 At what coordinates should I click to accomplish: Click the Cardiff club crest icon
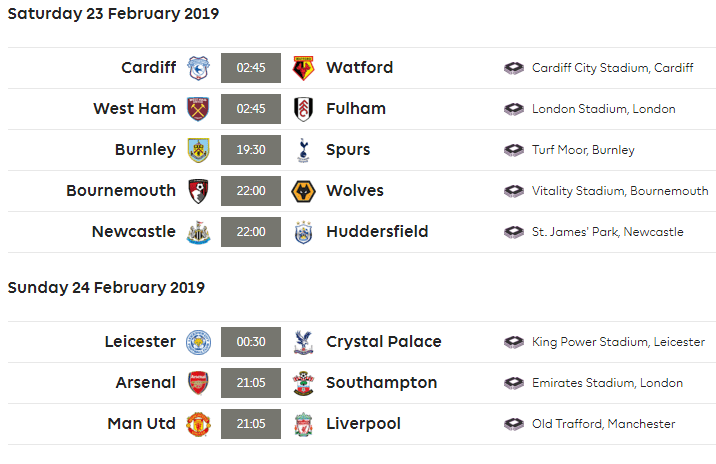point(197,68)
